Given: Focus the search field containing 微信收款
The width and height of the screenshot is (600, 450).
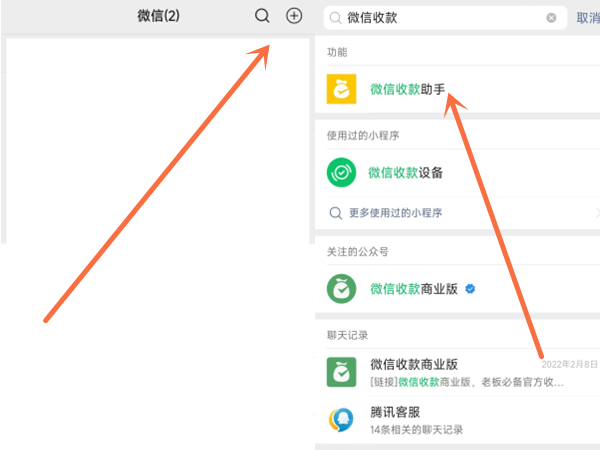Looking at the screenshot, I should 445,18.
